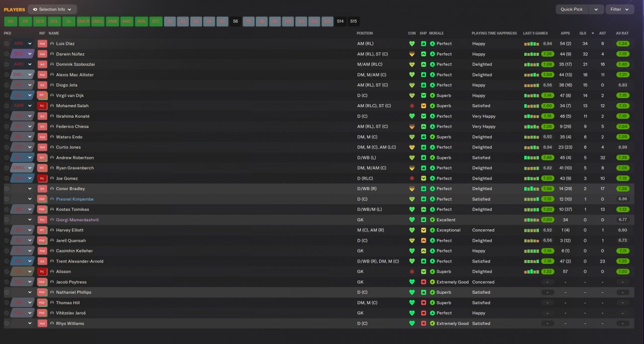Open the Filter dropdown
Image resolution: width=644 pixels, height=344 pixels.
pyautogui.click(x=620, y=9)
